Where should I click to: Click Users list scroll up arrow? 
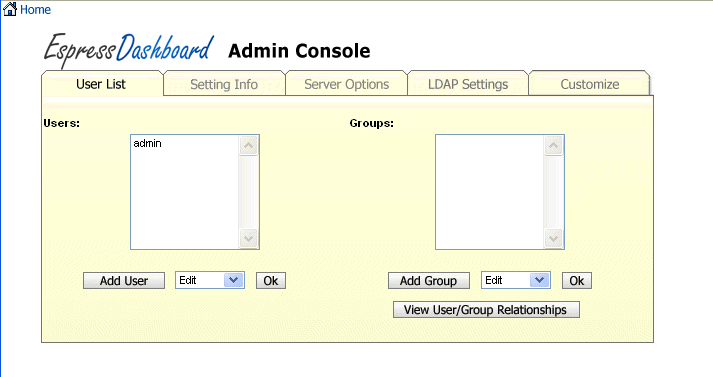click(248, 146)
